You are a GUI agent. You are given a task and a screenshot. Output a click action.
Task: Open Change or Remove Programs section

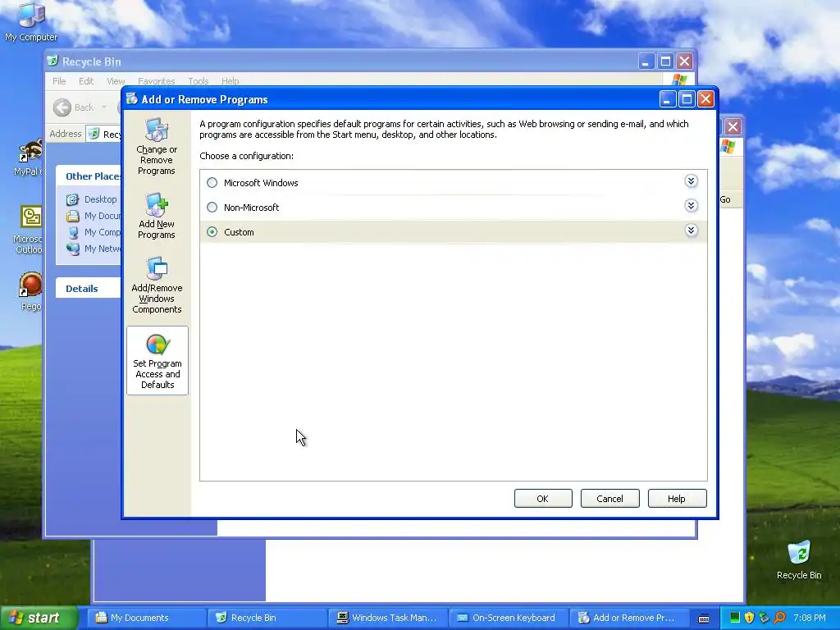pyautogui.click(x=157, y=147)
